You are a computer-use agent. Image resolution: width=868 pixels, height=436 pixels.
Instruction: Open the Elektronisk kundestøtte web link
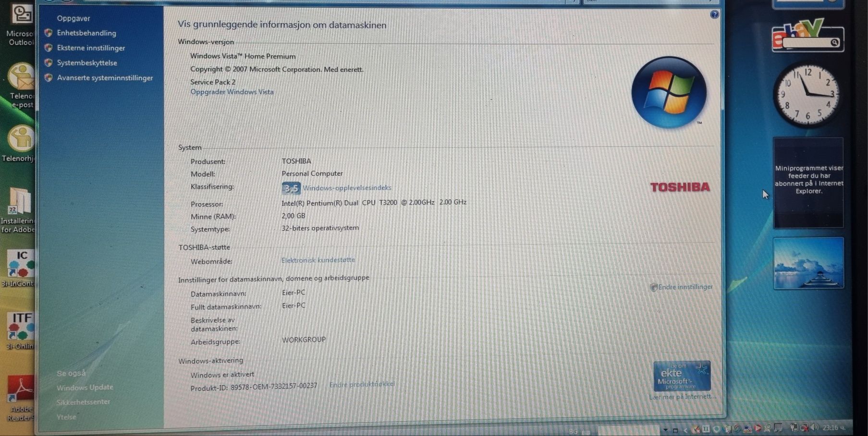(x=318, y=260)
